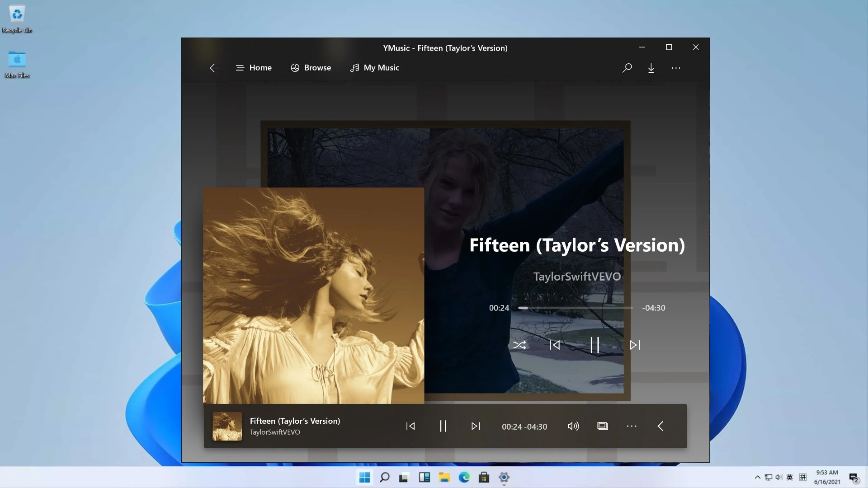Click the download icon in the top bar
Image resolution: width=868 pixels, height=488 pixels.
pos(651,68)
